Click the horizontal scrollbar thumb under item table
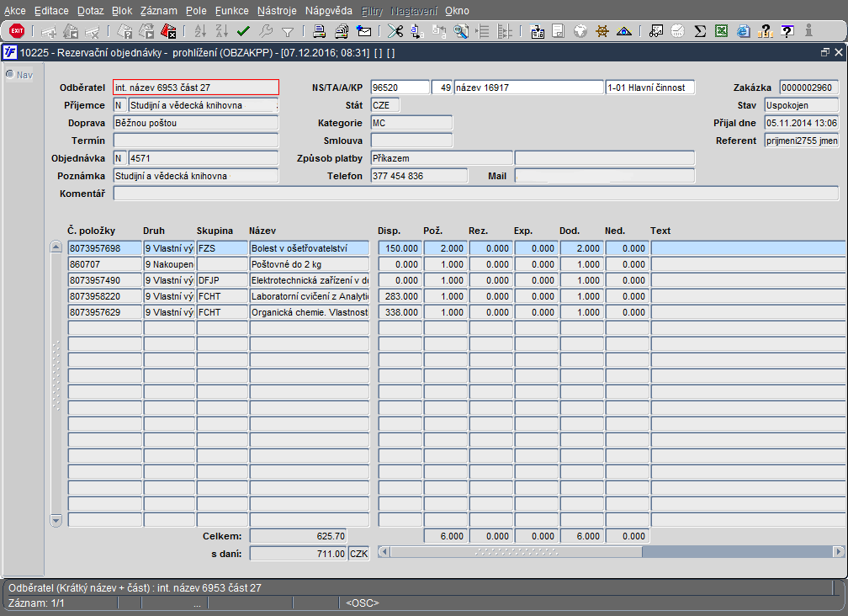 click(517, 552)
